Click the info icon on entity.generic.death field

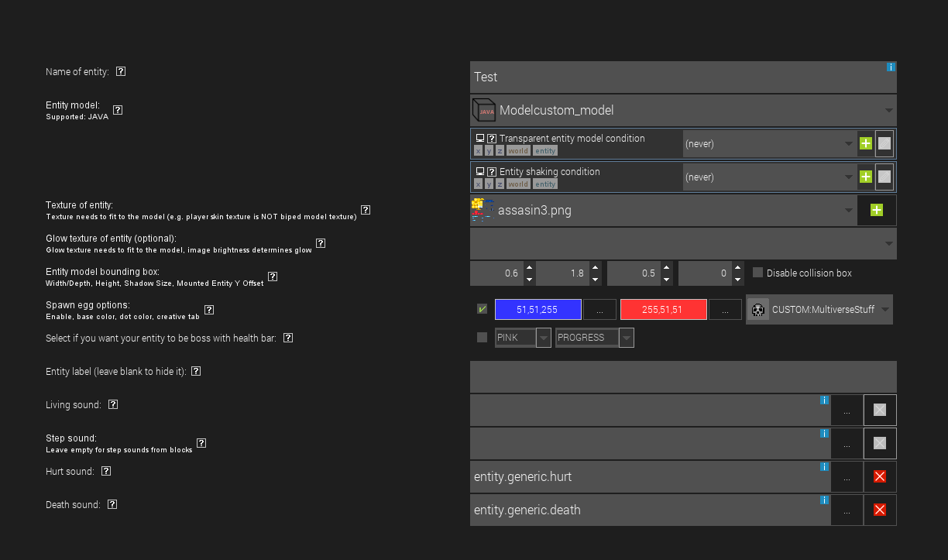pyautogui.click(x=824, y=500)
